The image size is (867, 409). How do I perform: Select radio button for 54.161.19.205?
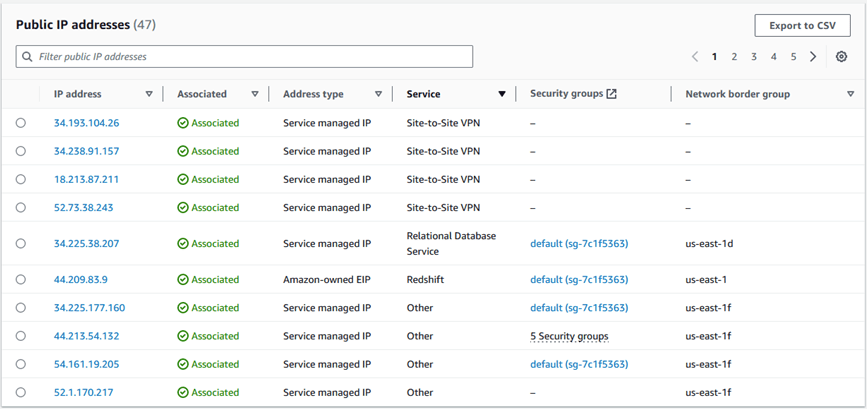point(21,365)
